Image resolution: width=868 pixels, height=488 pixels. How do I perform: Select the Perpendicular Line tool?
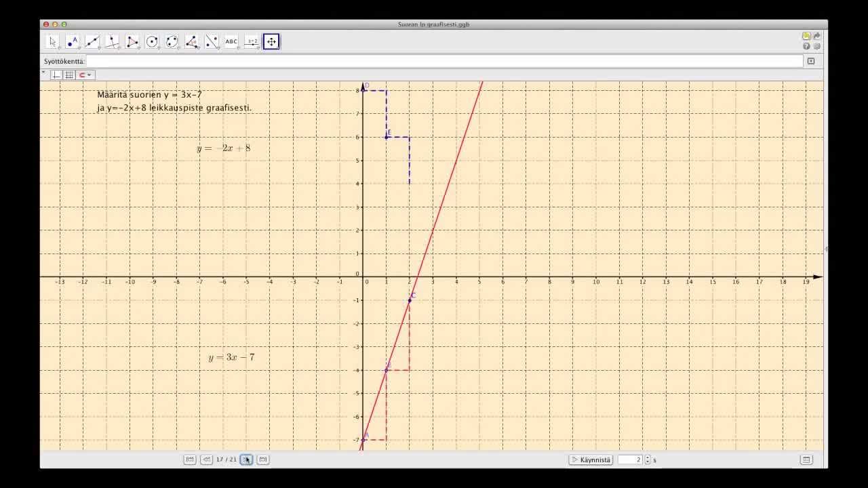[113, 42]
